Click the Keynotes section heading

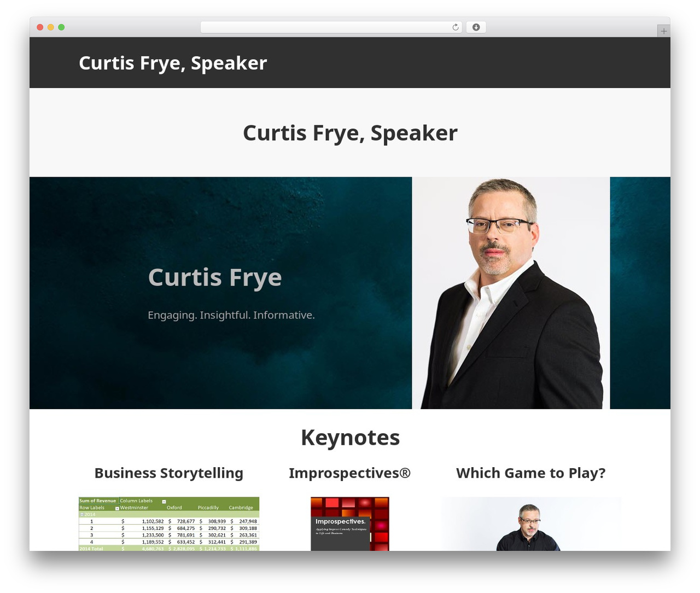[350, 438]
